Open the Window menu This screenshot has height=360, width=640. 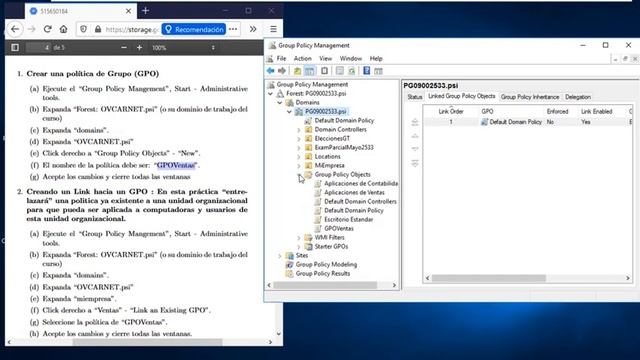351,58
